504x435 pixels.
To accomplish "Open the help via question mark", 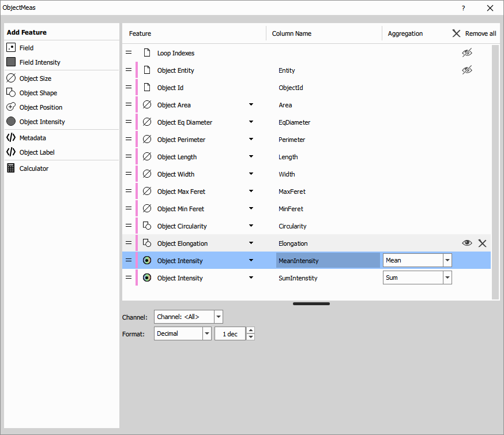I will coord(463,8).
